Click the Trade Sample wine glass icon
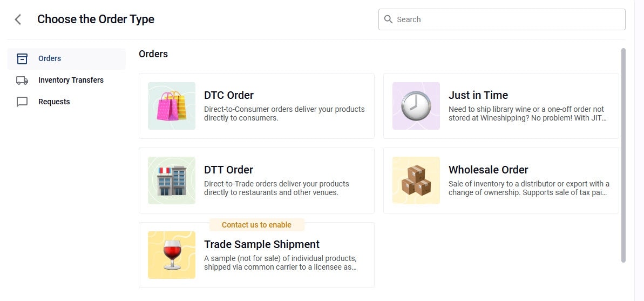 [x=172, y=255]
